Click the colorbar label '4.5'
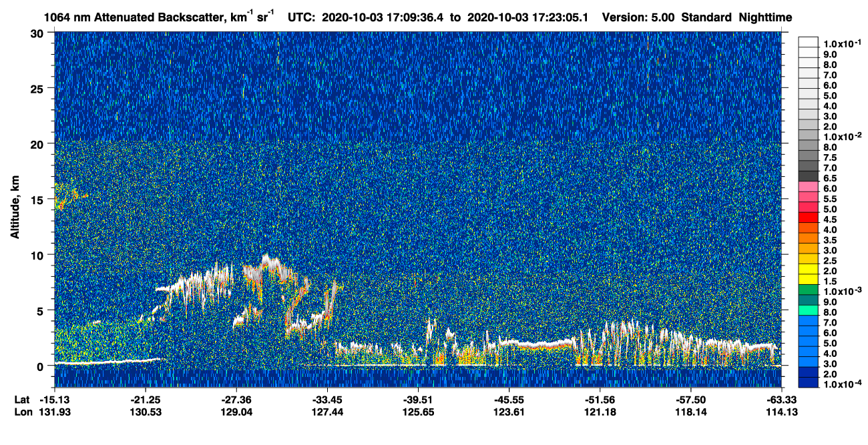Screen dimensions: 868x445 click(830, 219)
